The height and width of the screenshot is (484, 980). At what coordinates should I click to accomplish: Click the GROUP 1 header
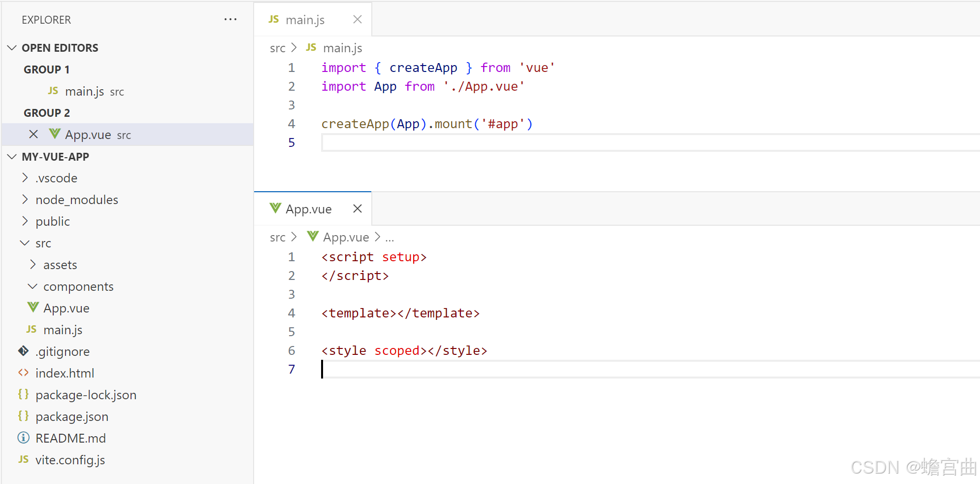pyautogui.click(x=47, y=69)
